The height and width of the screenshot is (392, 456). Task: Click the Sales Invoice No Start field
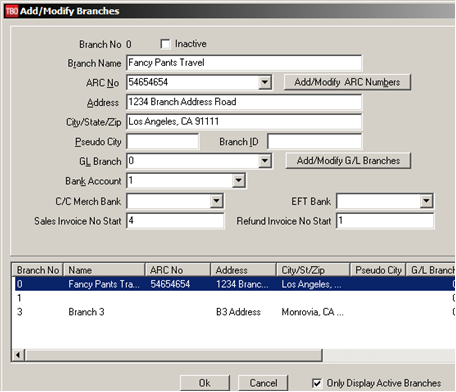tap(175, 221)
